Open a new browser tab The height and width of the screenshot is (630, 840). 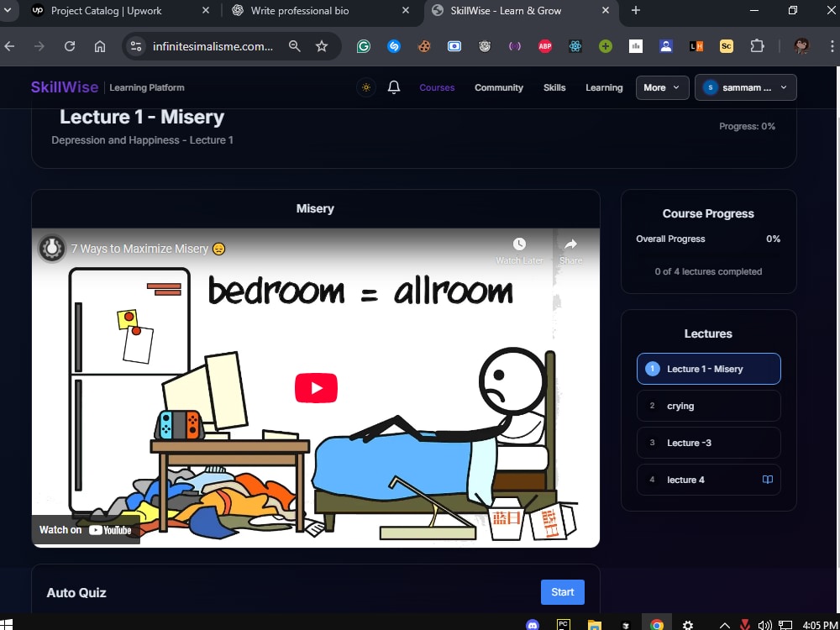pyautogui.click(x=636, y=11)
